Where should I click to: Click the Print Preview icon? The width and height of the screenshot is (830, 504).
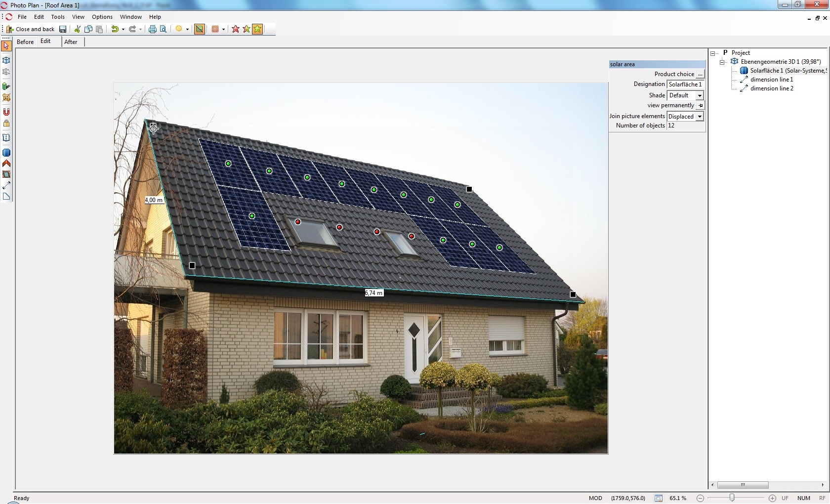click(163, 29)
